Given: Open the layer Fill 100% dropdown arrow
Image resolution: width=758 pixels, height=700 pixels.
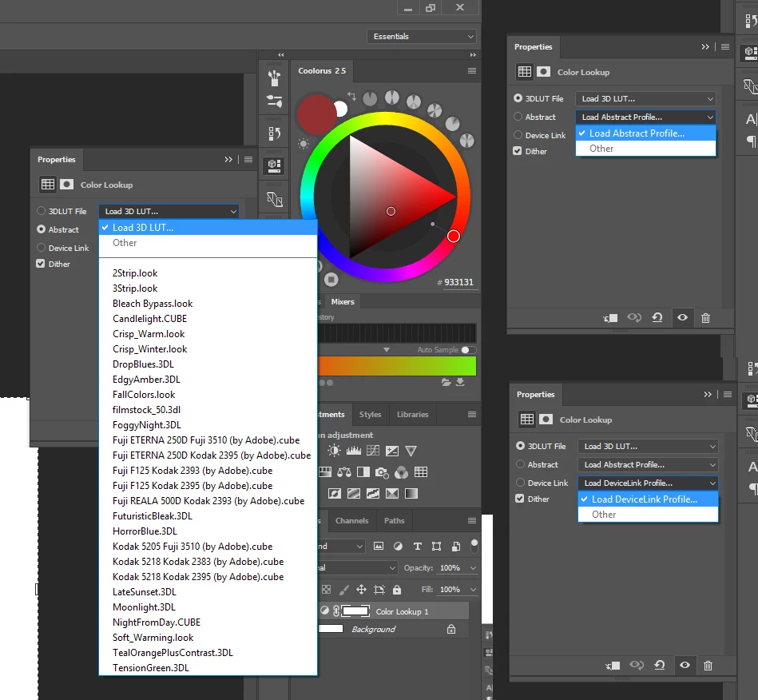Looking at the screenshot, I should (473, 589).
